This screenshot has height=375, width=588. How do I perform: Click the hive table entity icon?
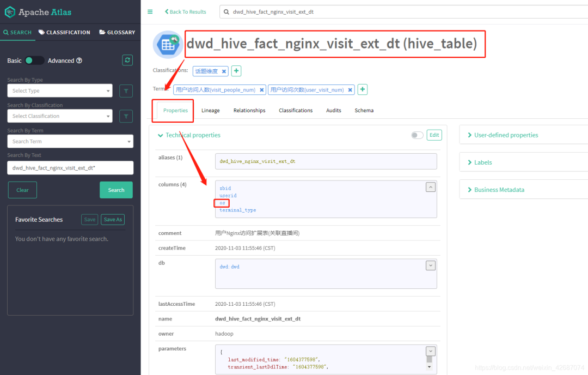click(168, 45)
